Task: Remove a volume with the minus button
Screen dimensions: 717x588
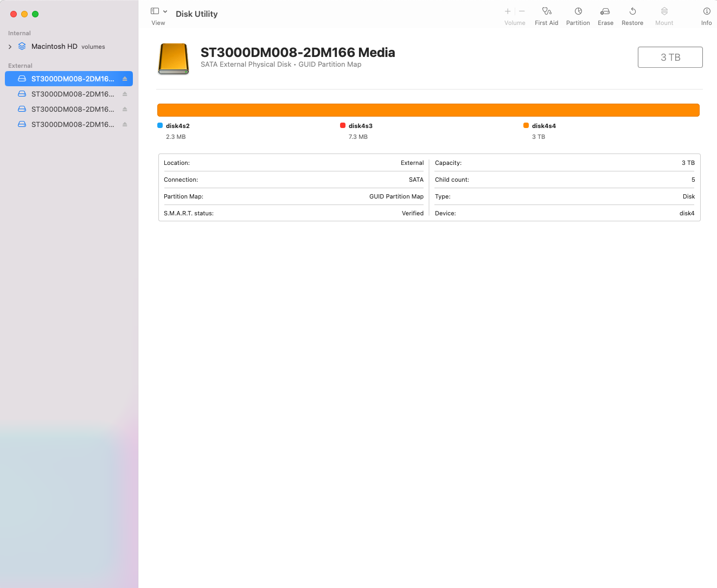Action: 522,11
